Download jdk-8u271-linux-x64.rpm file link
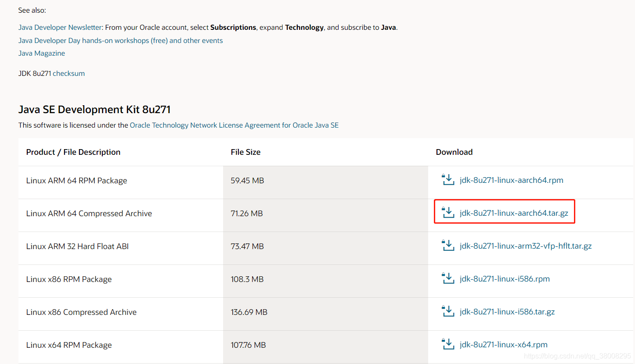This screenshot has height=364, width=635. coord(503,345)
